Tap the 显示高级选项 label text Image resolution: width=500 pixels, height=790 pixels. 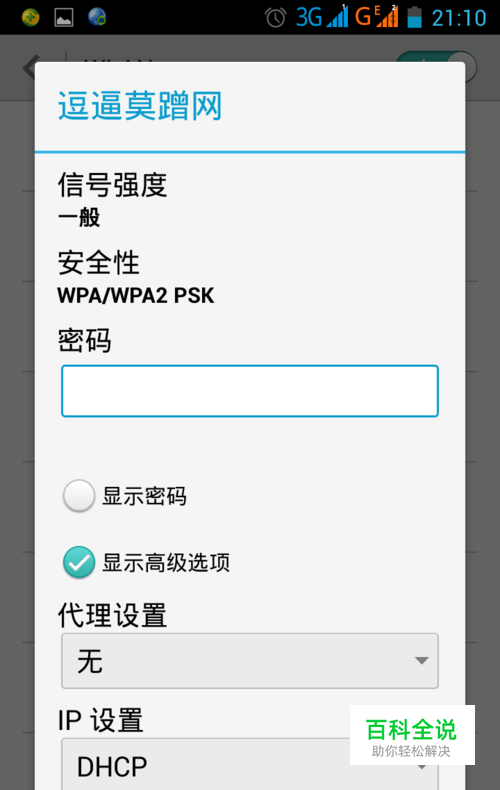click(x=166, y=563)
